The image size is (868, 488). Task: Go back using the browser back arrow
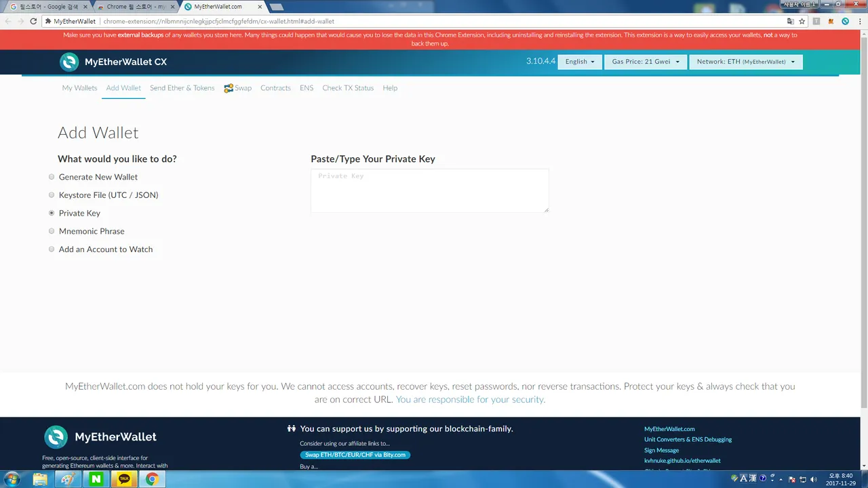click(x=8, y=21)
